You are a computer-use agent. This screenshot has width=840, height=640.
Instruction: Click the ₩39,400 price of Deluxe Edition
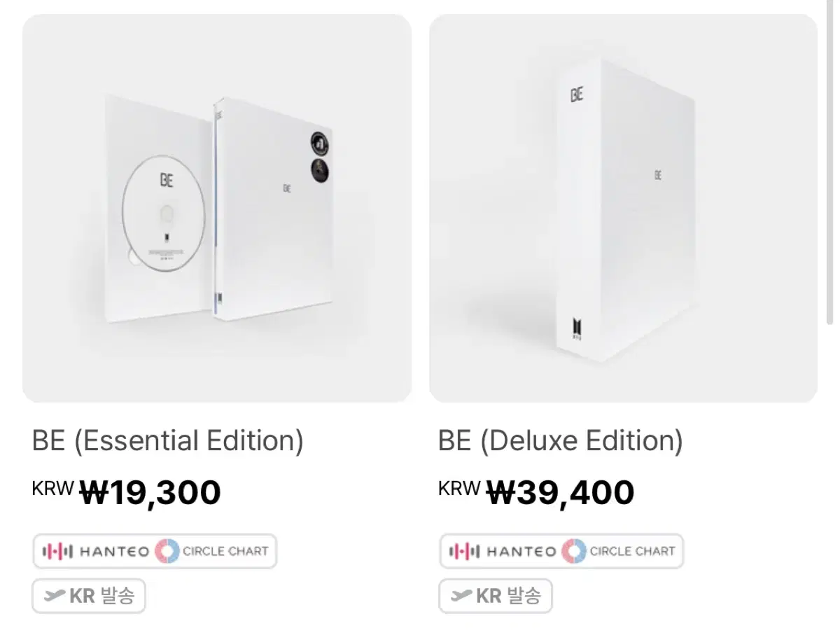[560, 493]
